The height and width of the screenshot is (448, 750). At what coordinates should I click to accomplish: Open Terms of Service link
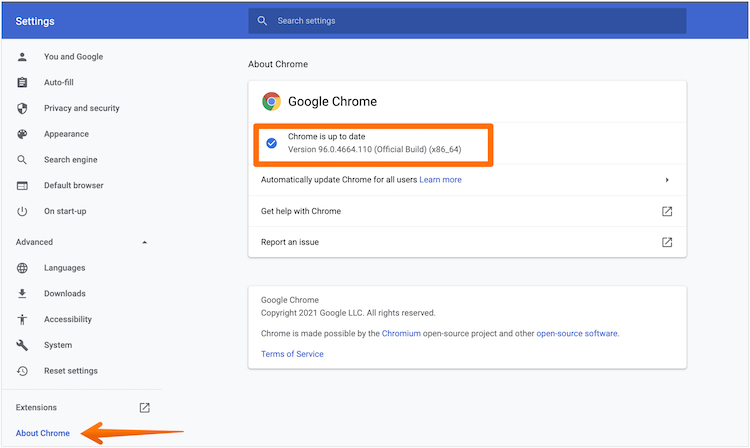click(292, 354)
